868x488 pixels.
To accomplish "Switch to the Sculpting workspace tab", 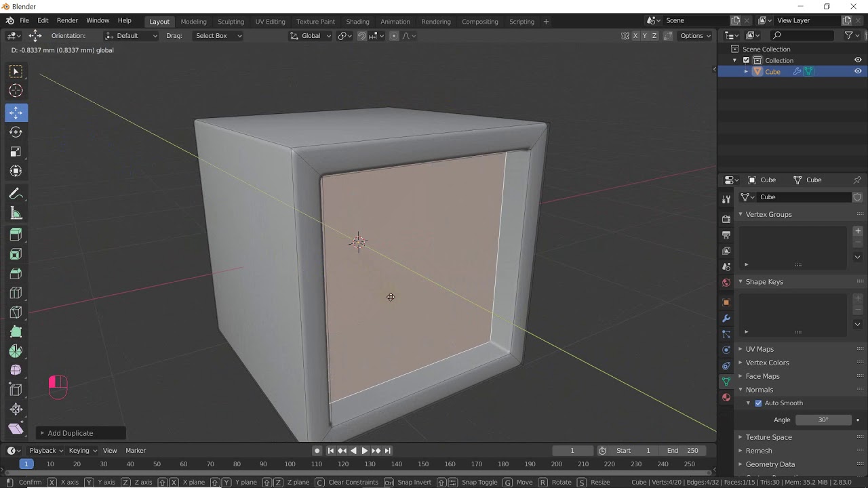I will 231,22.
